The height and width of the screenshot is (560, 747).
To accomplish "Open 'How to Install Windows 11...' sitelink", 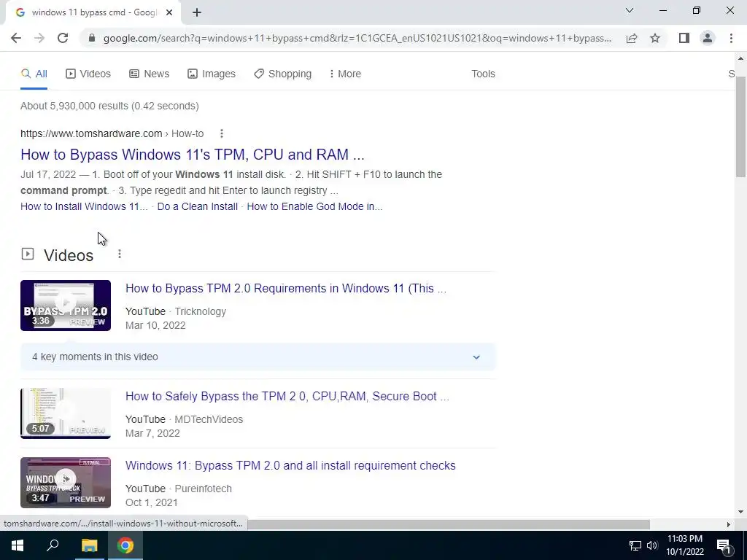I will [x=84, y=206].
